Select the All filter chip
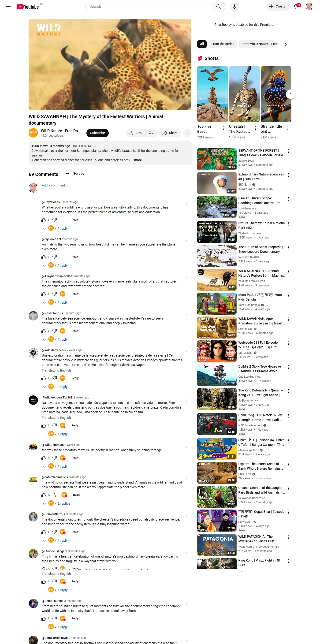Image resolution: width=320 pixels, height=644 pixels. (x=202, y=44)
